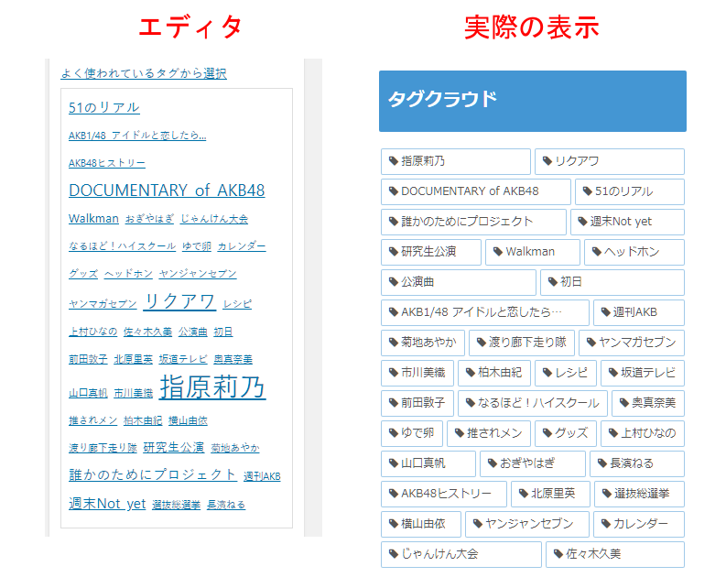Select グッズ tag link in editor
The height and width of the screenshot is (588, 726).
point(83,273)
